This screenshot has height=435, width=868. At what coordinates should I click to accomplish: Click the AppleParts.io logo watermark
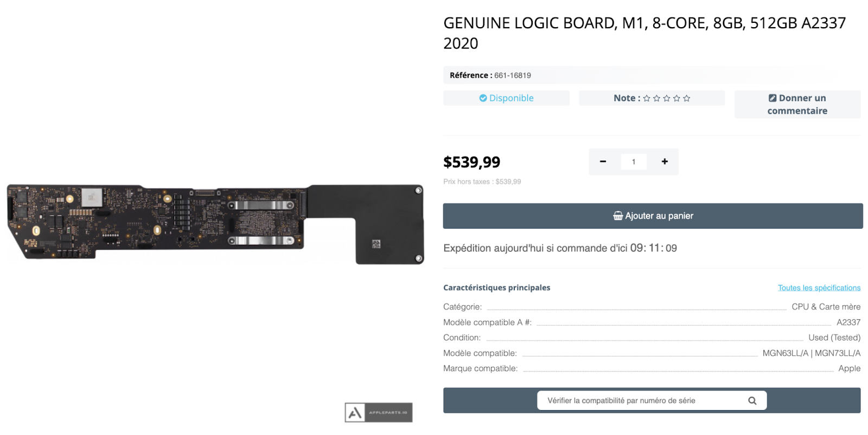[379, 413]
